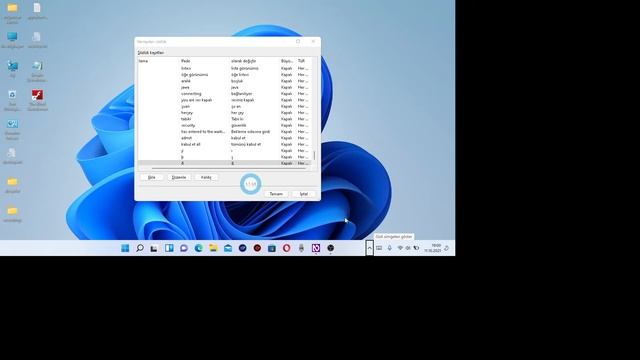Click the 'Tabii ki' replacement cell
The height and width of the screenshot is (360, 640).
click(x=237, y=119)
